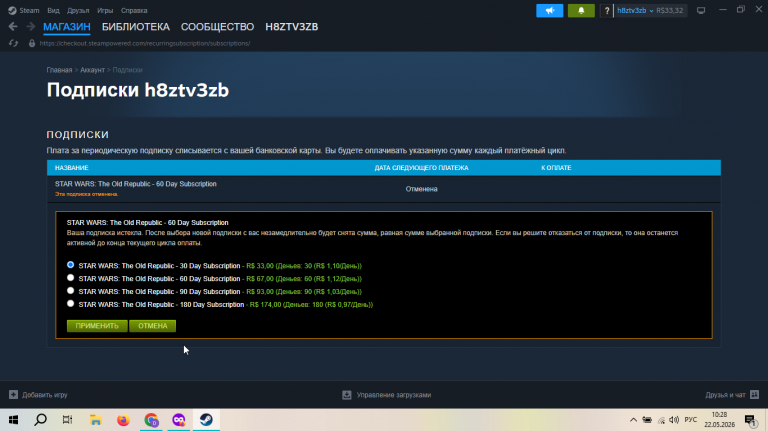Open the Справка menu
The width and height of the screenshot is (768, 431).
pyautogui.click(x=134, y=10)
